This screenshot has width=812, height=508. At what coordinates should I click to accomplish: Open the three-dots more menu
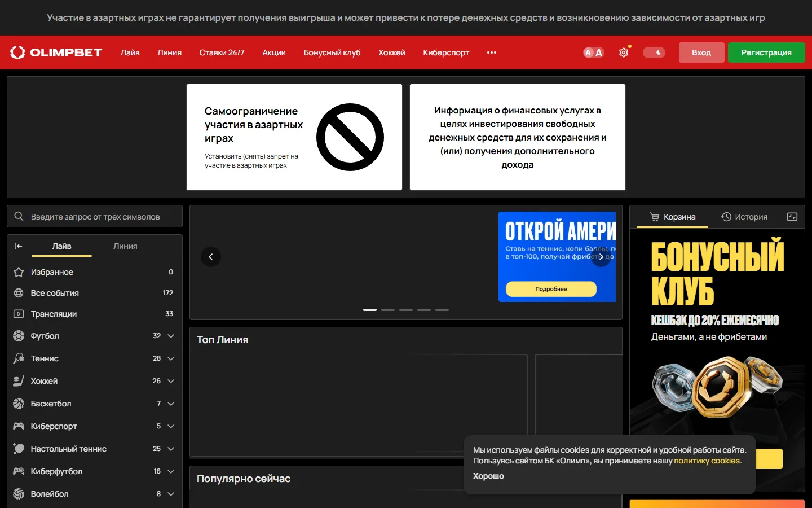[x=492, y=52]
